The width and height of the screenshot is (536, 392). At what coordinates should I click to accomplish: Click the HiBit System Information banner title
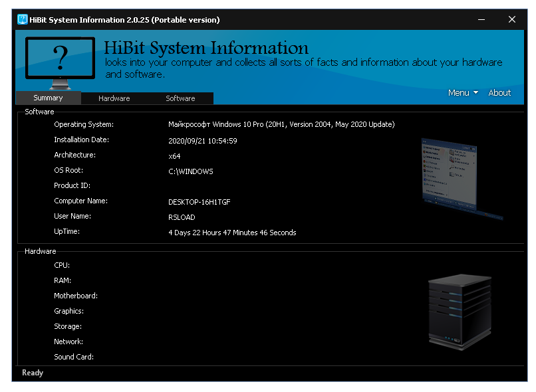(x=205, y=48)
